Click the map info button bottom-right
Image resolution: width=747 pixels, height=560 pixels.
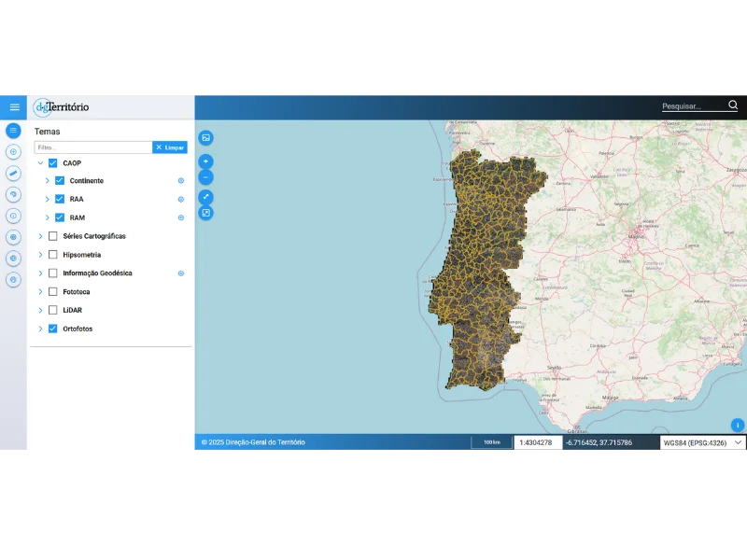click(x=737, y=425)
